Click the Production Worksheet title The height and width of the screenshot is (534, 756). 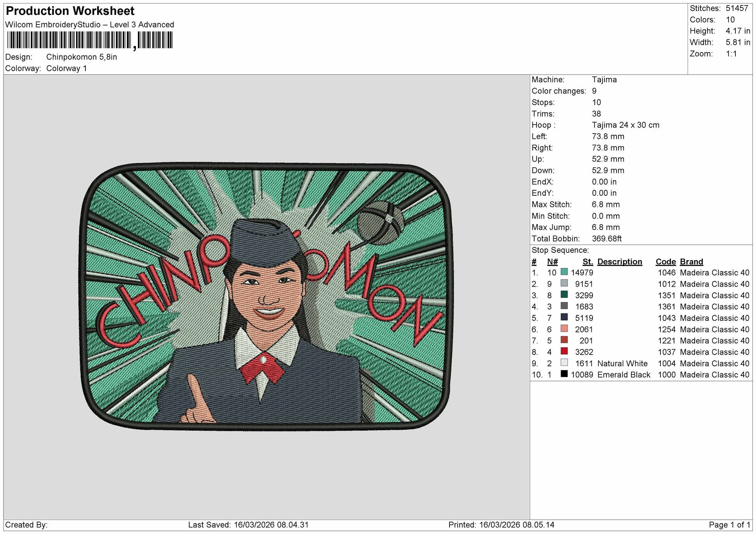tap(70, 11)
